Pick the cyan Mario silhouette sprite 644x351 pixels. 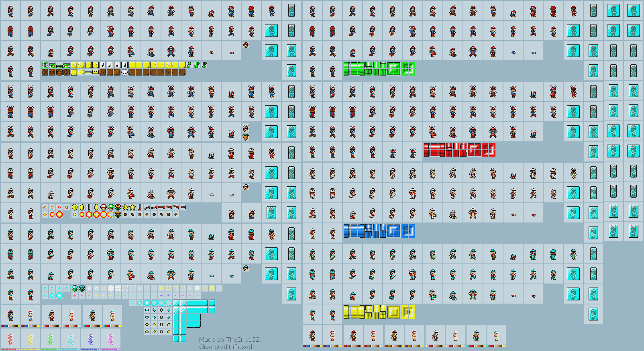pyautogui.click(x=71, y=339)
